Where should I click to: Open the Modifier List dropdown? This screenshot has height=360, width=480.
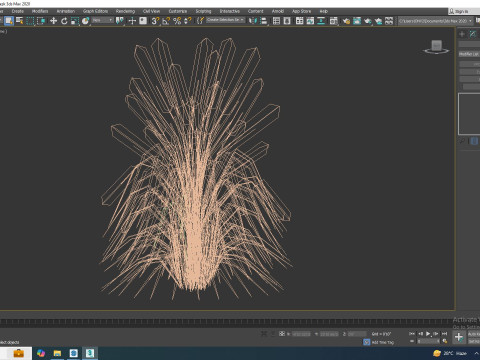469,54
